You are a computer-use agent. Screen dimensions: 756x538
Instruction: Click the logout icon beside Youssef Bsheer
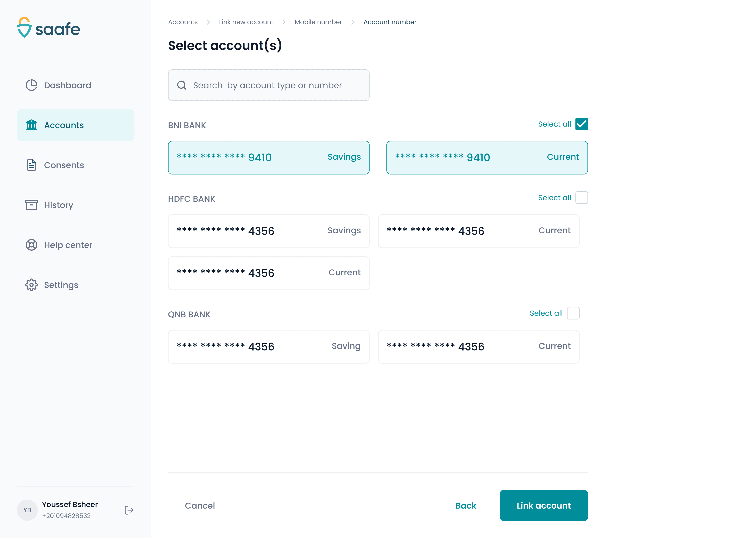[x=129, y=510]
